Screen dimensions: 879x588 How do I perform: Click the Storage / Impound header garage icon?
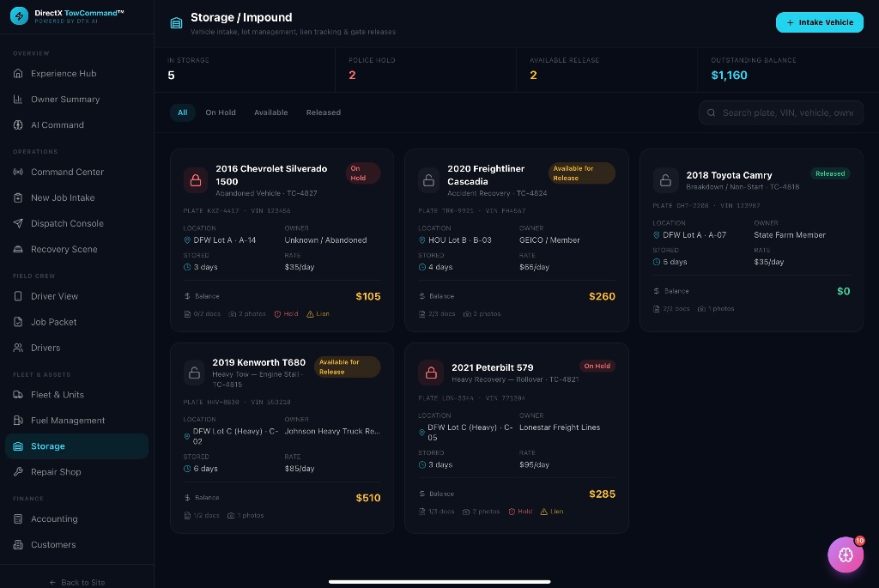tap(176, 23)
